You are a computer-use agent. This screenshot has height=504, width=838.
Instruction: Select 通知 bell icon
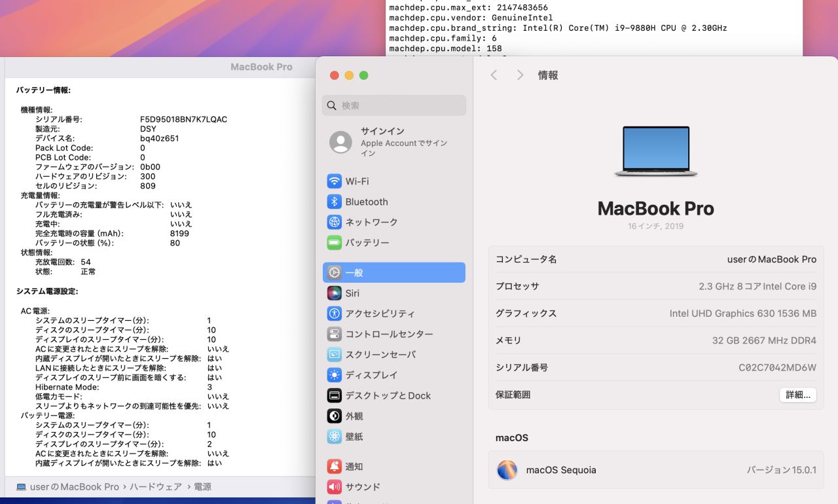click(335, 467)
